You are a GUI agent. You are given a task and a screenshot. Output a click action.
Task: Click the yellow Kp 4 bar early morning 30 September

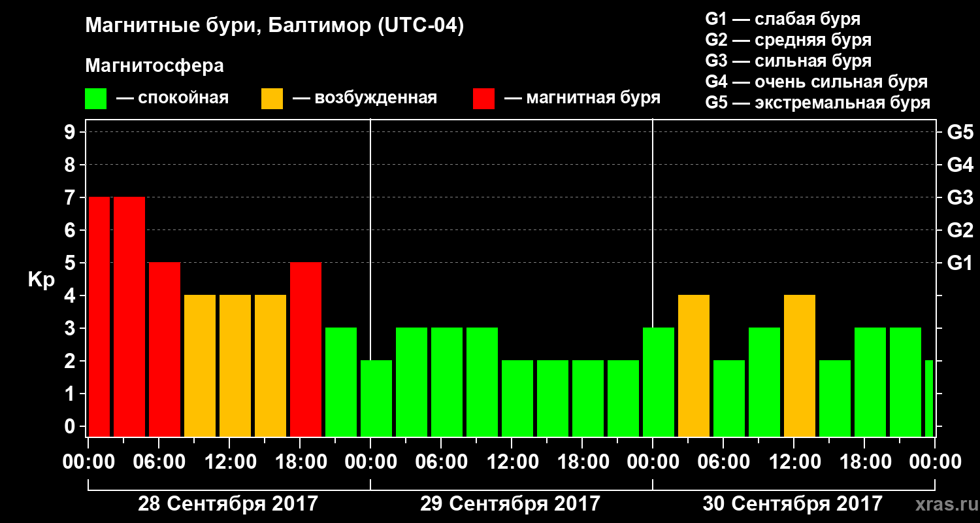(x=694, y=366)
